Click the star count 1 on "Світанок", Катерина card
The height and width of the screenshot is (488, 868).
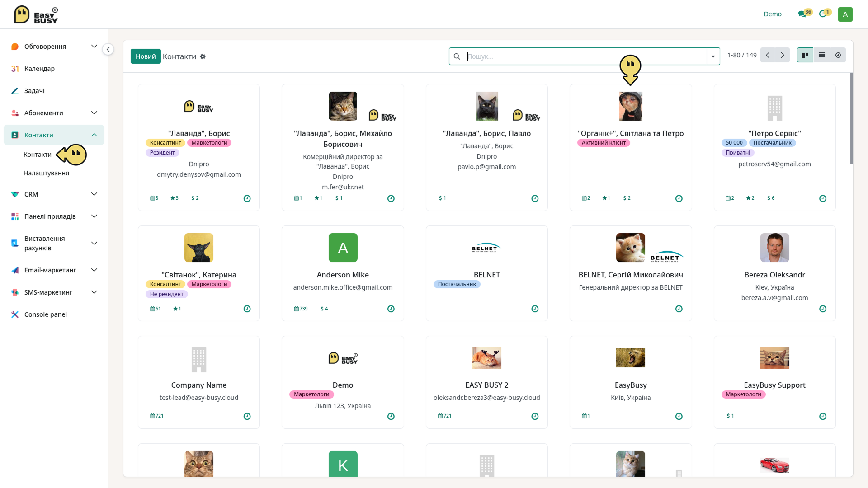[x=177, y=309]
